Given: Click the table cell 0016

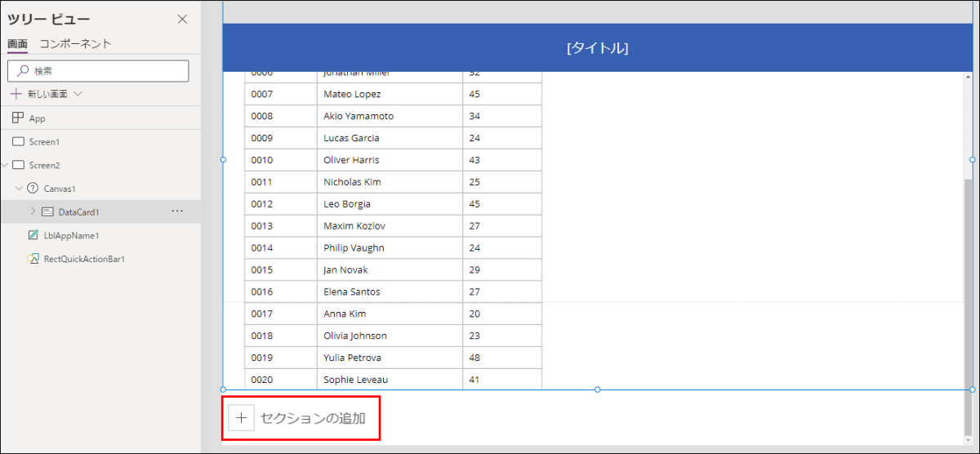Looking at the screenshot, I should tap(281, 292).
